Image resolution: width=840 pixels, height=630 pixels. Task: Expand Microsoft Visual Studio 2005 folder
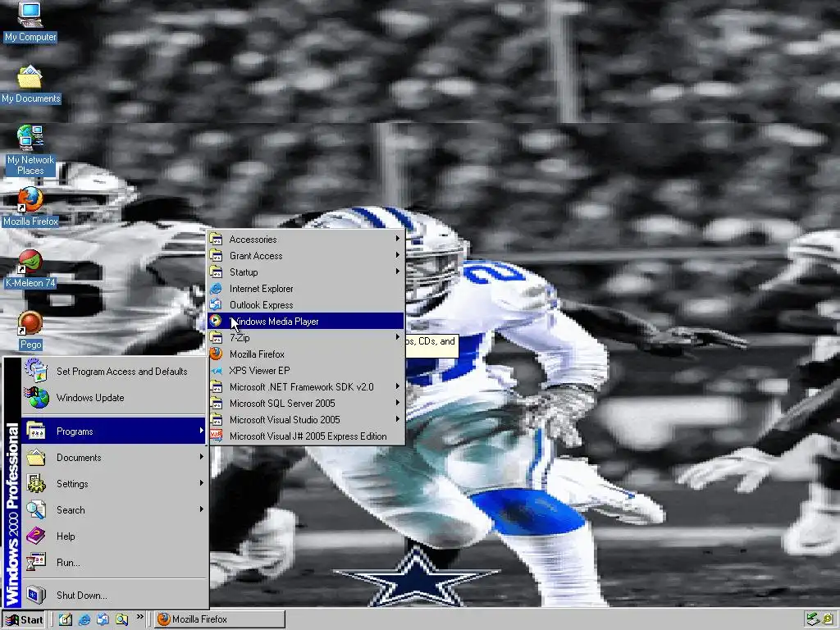306,420
